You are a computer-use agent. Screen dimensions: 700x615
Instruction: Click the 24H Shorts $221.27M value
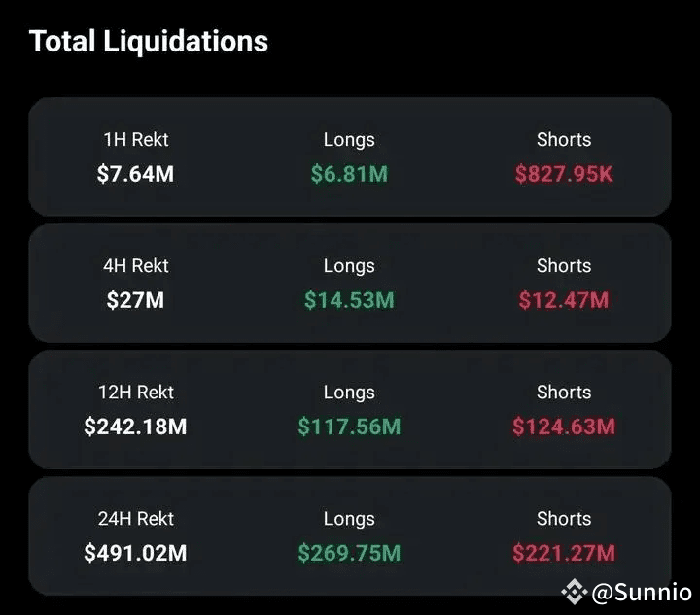(x=564, y=553)
